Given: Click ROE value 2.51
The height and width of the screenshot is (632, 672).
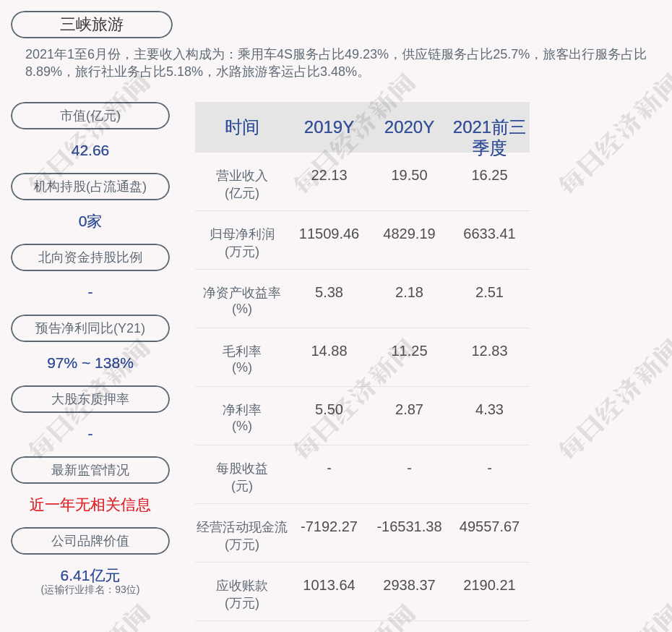Looking at the screenshot, I should pos(489,292).
